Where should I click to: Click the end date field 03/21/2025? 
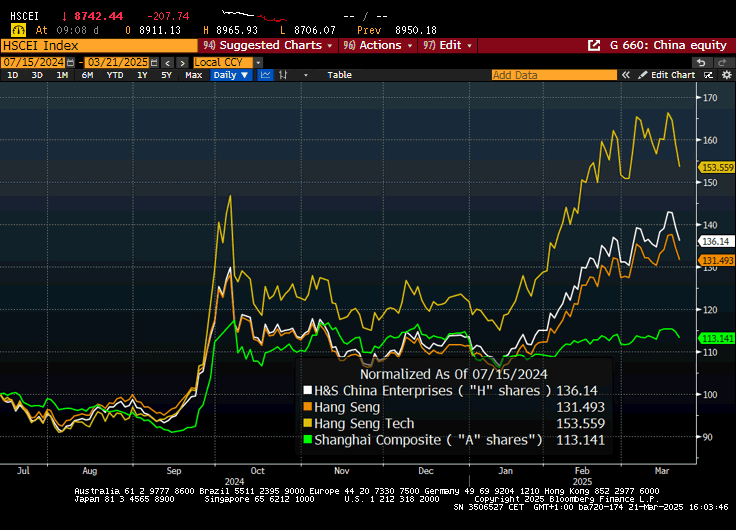[x=117, y=62]
